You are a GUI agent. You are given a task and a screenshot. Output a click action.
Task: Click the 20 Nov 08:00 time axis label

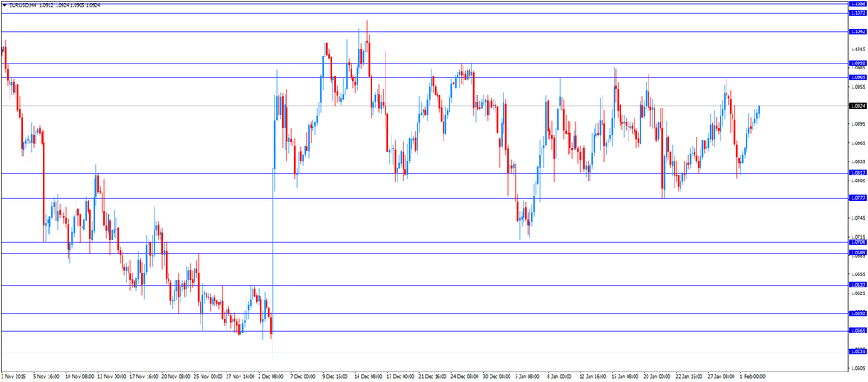(x=175, y=376)
